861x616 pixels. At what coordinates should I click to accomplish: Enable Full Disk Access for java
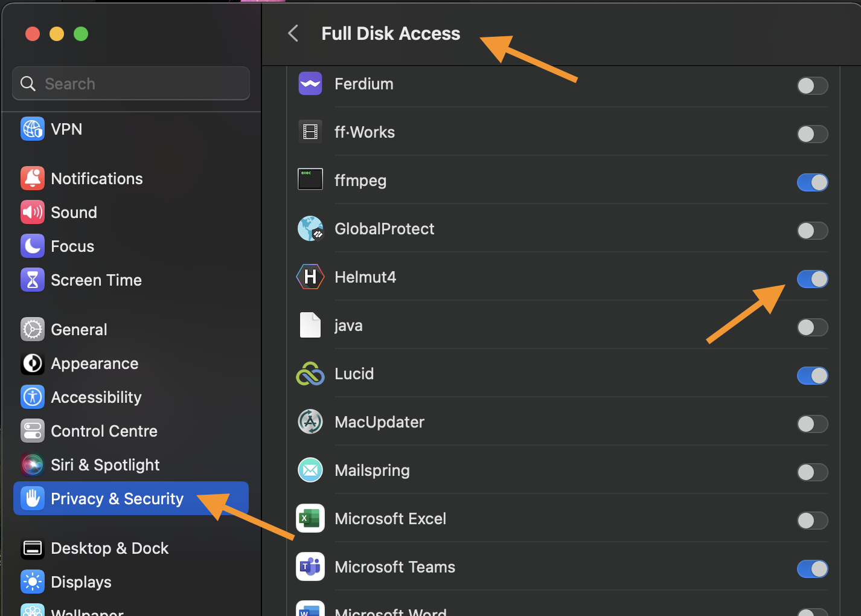(x=812, y=327)
